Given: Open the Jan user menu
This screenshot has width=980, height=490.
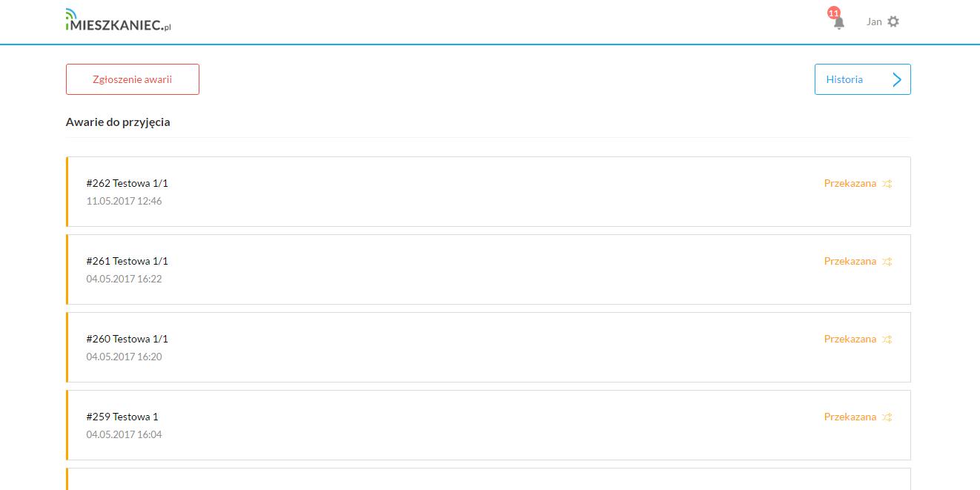Looking at the screenshot, I should tap(874, 21).
